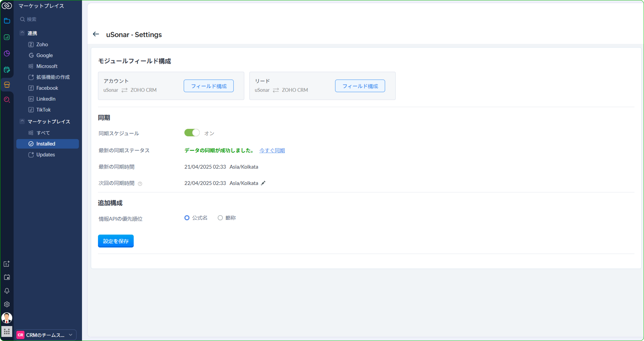Collapse the 連携 section in the sidebar
The height and width of the screenshot is (341, 644).
tap(22, 33)
